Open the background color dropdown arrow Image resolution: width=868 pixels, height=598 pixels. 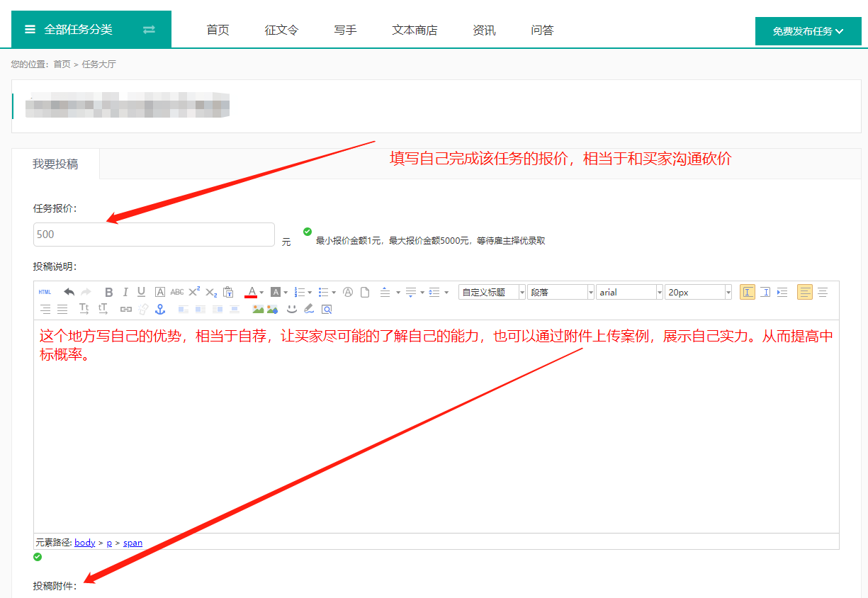click(x=286, y=292)
